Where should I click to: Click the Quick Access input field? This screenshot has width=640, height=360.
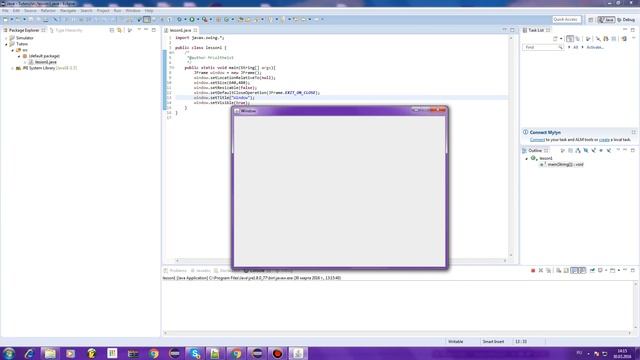pos(567,19)
